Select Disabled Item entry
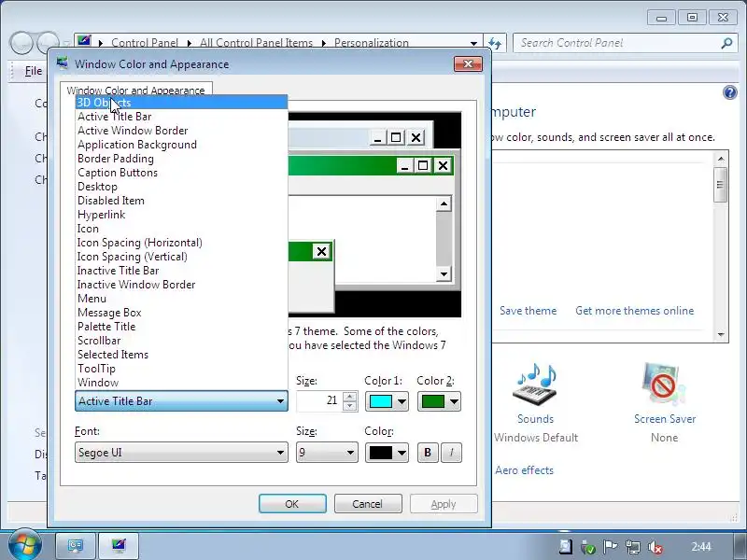 coord(181,201)
